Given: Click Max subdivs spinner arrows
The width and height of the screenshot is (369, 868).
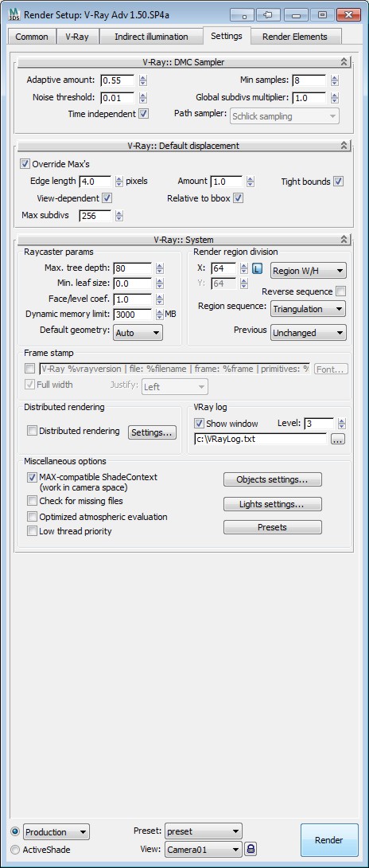Looking at the screenshot, I should [119, 216].
